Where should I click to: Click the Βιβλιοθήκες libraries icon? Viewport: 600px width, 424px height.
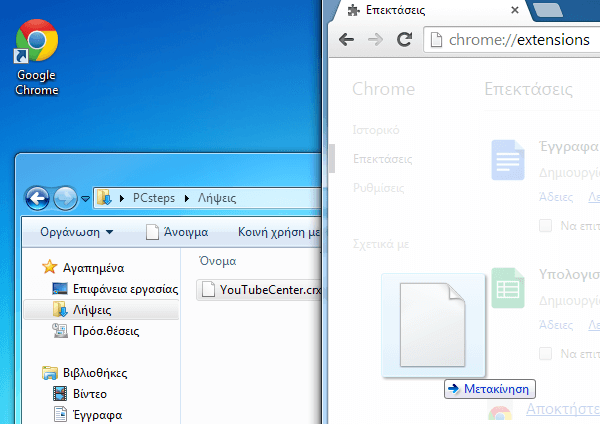pyautogui.click(x=50, y=372)
